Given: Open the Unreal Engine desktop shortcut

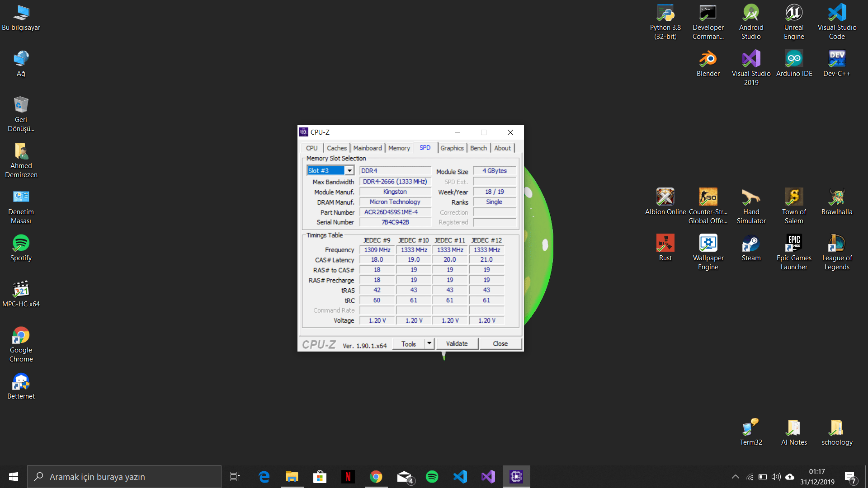Looking at the screenshot, I should coord(794,13).
